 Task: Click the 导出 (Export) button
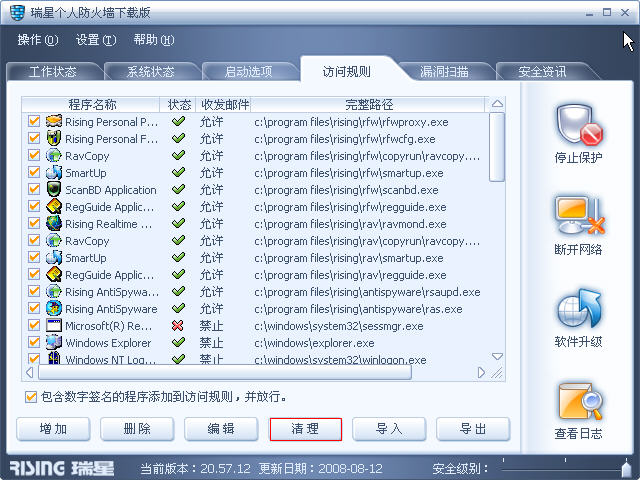(x=473, y=429)
